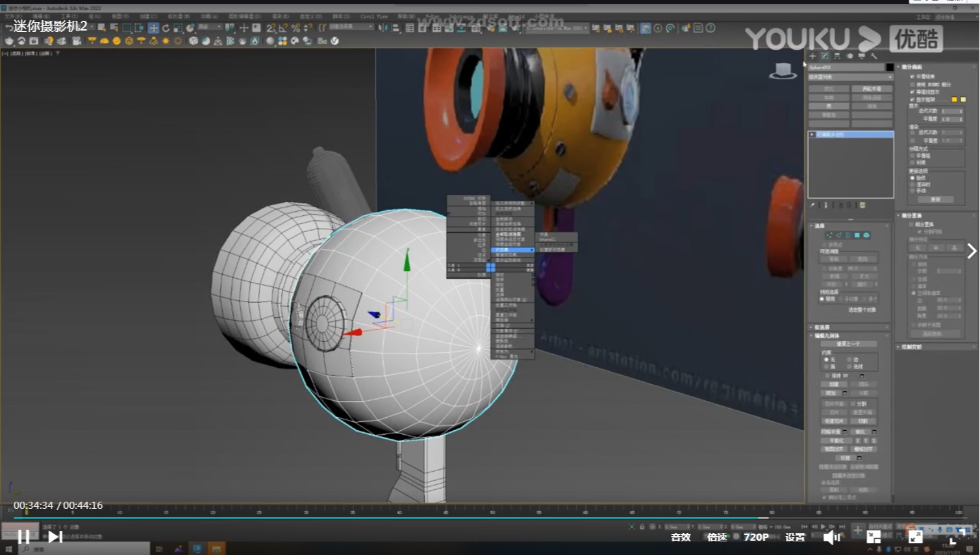This screenshot has height=555, width=980.
Task: Switch to the Hierarchy panel tab
Action: (x=836, y=56)
